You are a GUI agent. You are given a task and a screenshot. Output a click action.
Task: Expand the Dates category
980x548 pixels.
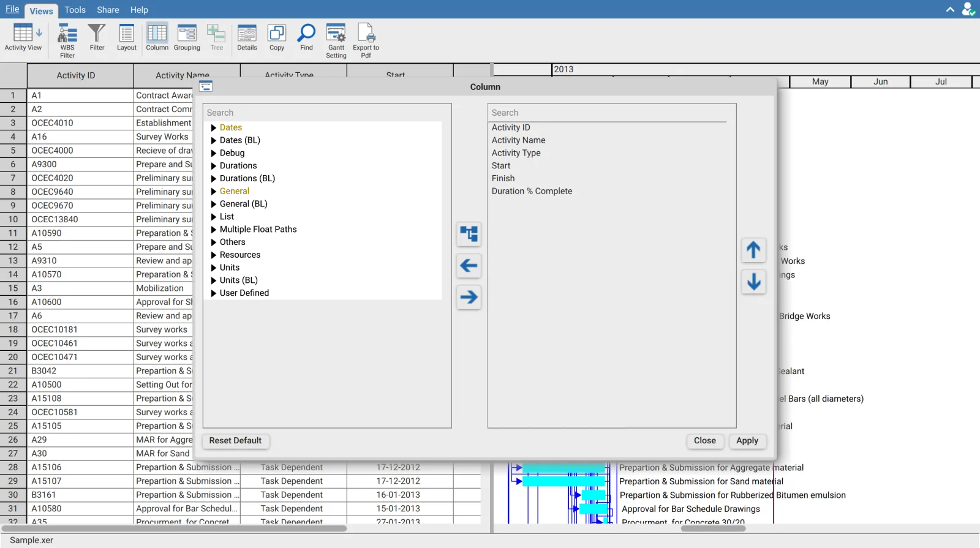[x=214, y=128]
